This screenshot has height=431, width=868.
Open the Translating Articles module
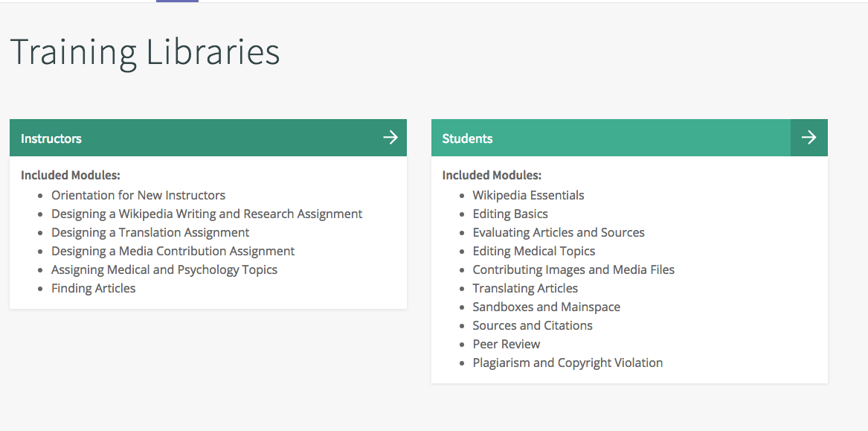click(x=525, y=288)
